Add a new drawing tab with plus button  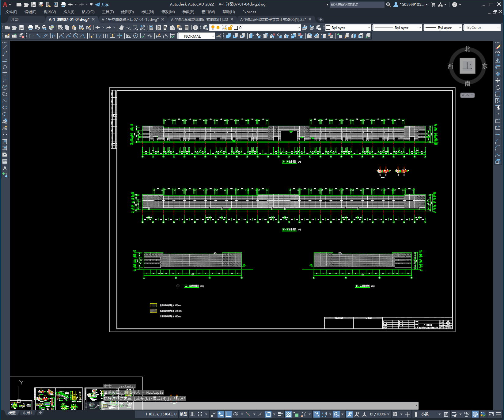[x=321, y=20]
